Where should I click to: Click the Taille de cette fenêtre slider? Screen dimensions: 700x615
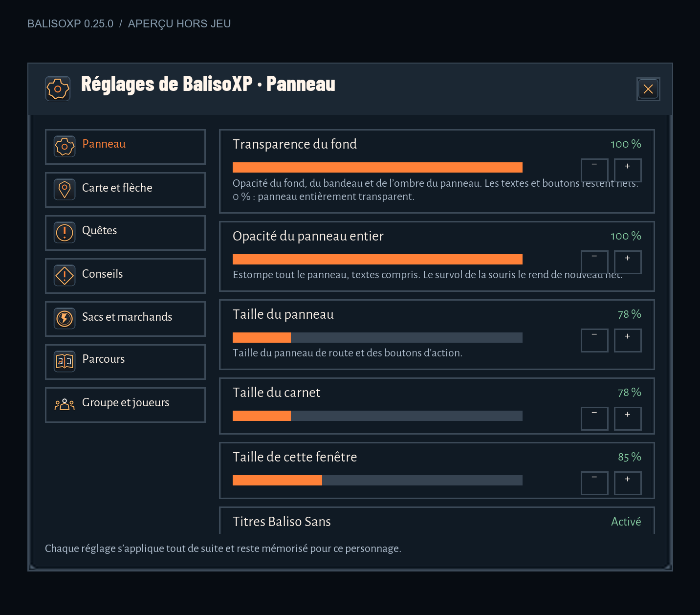pos(377,480)
